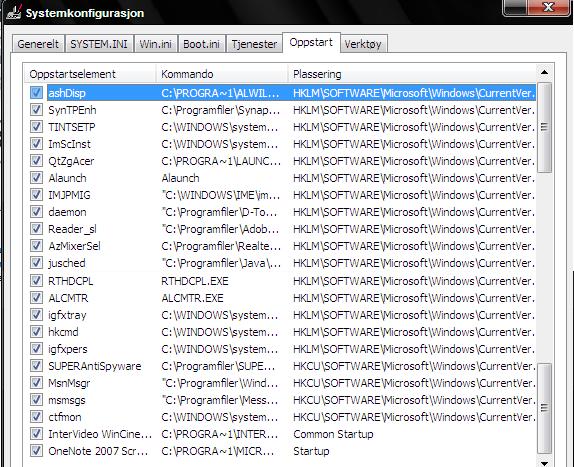Open the Boot.ini tab
The height and width of the screenshot is (467, 574).
coord(201,44)
